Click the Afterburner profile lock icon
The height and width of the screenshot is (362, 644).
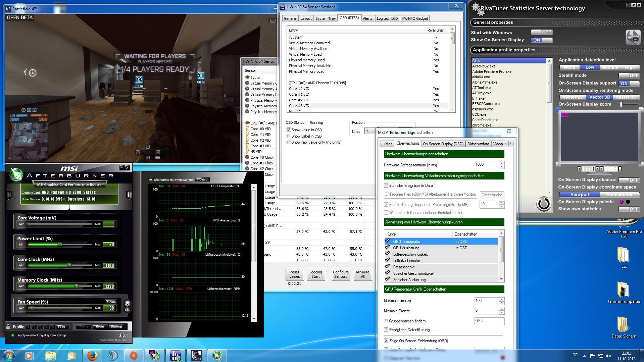click(8, 326)
